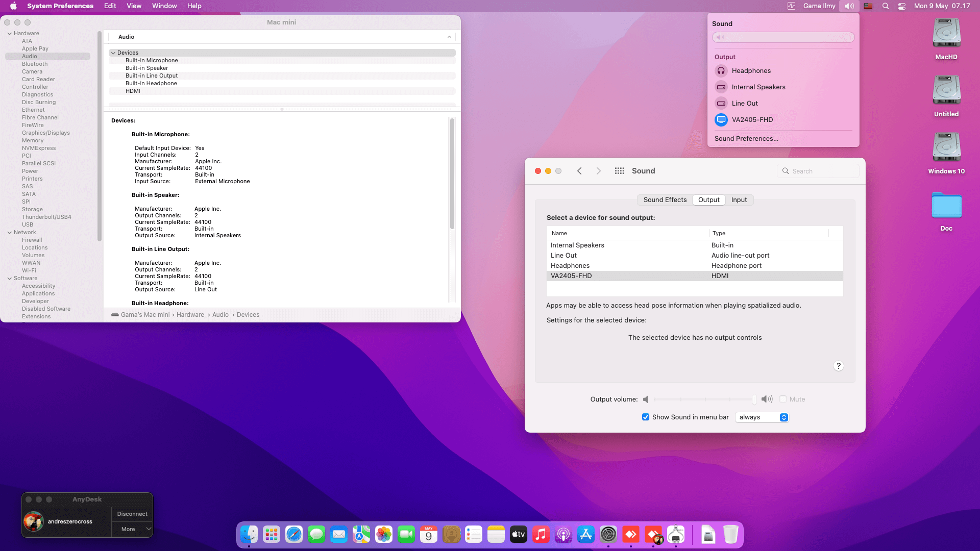Open the Window menu

(x=164, y=6)
